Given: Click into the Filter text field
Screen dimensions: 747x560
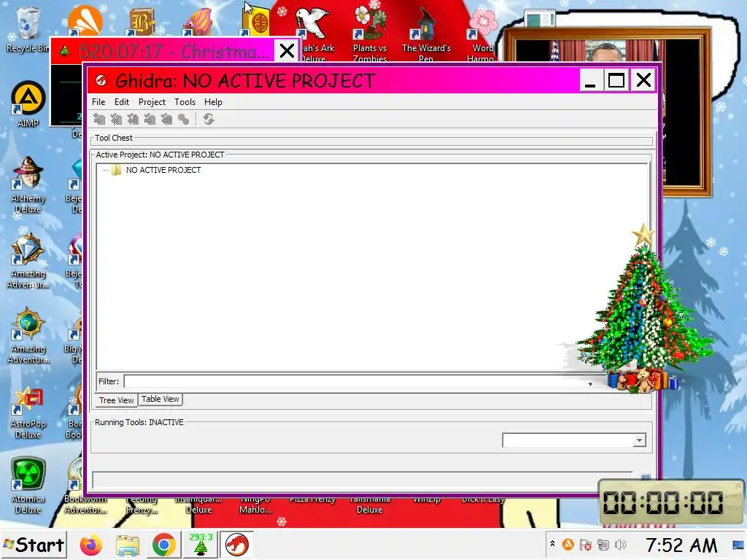Looking at the screenshot, I should (354, 381).
